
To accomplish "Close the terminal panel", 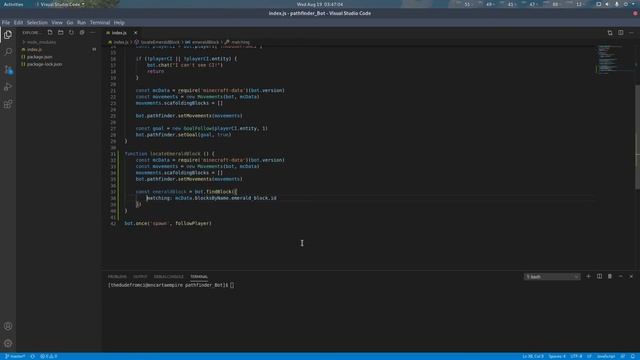I will coord(631,276).
